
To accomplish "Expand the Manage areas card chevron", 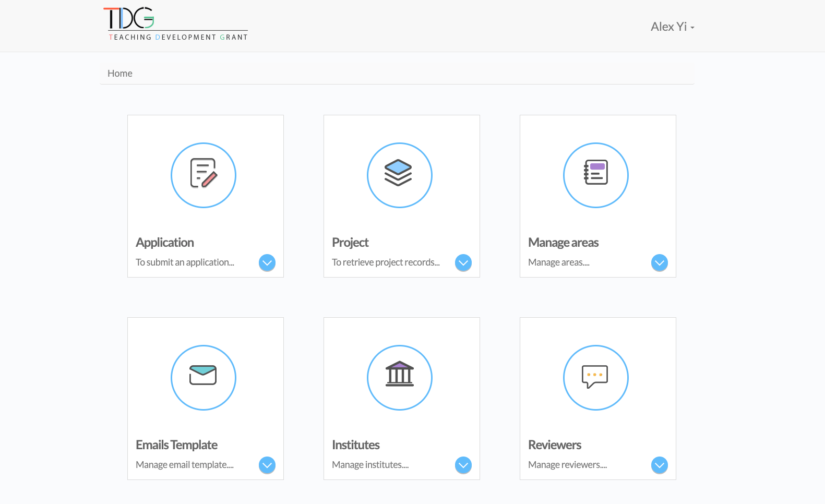I will [660, 262].
